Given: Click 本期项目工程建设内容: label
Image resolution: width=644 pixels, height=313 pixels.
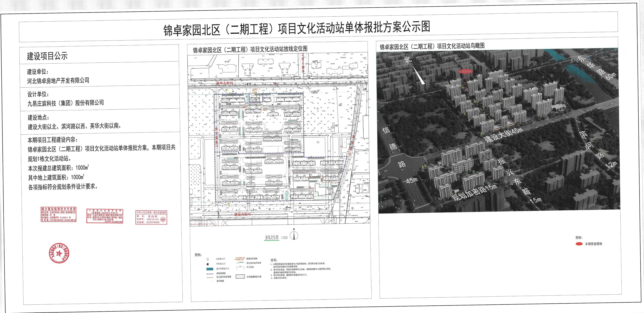Looking at the screenshot, I should tap(52, 140).
